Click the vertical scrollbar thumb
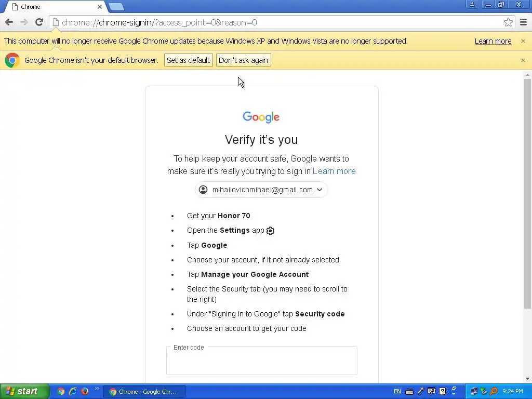Viewport: 532px width, 399px height. coord(527,193)
